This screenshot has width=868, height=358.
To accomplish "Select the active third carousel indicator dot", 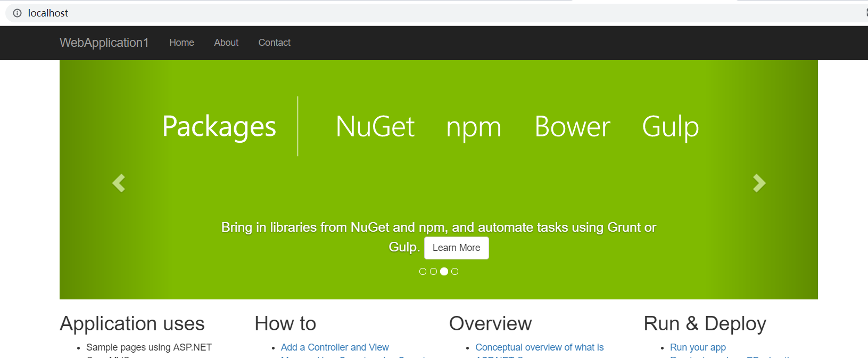I will [444, 272].
